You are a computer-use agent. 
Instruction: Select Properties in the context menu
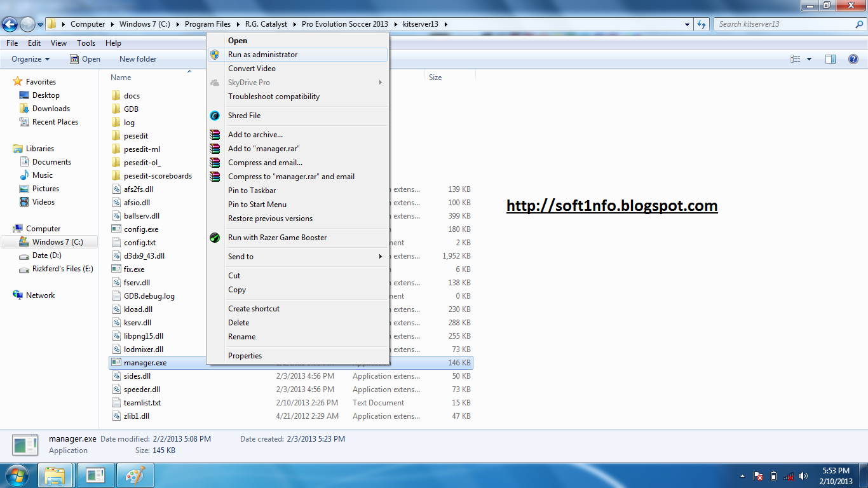coord(245,356)
